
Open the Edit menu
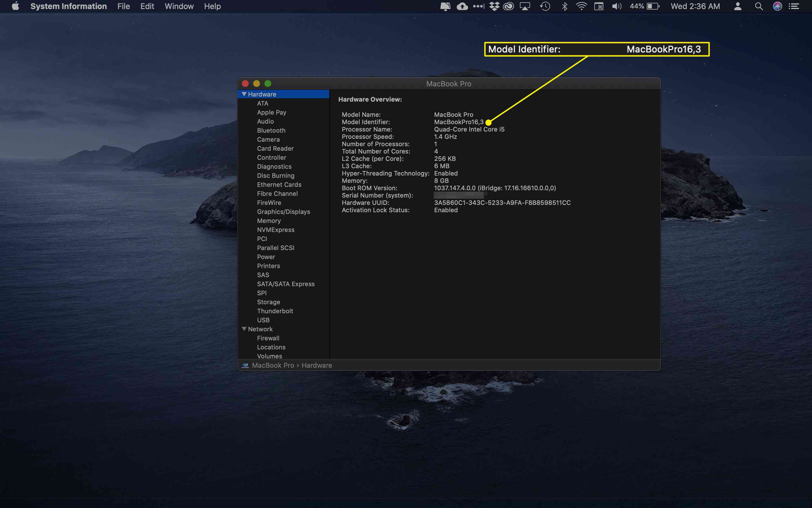coord(147,6)
